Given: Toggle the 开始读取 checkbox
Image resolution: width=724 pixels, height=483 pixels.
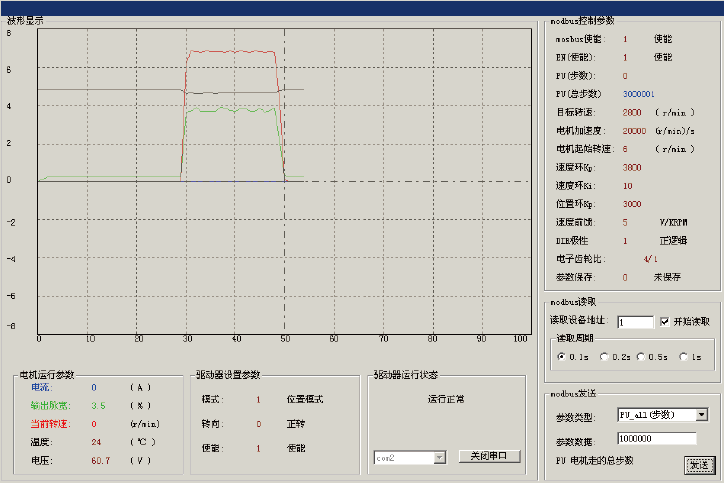Looking at the screenshot, I should coord(665,321).
